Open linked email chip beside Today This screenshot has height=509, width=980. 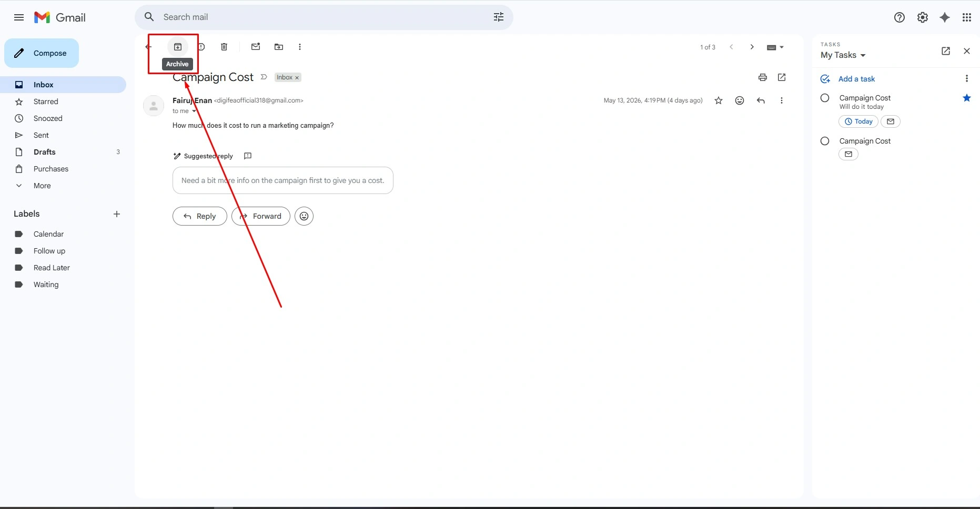(891, 121)
